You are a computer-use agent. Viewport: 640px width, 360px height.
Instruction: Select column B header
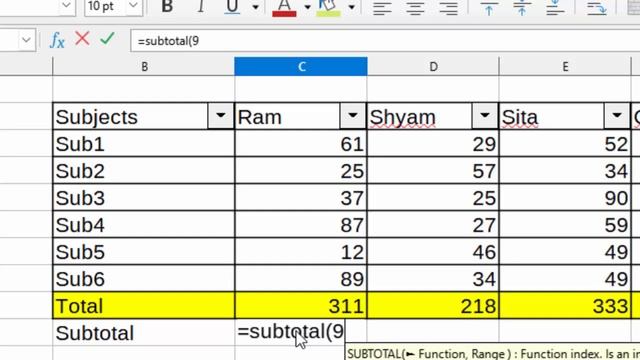[144, 67]
